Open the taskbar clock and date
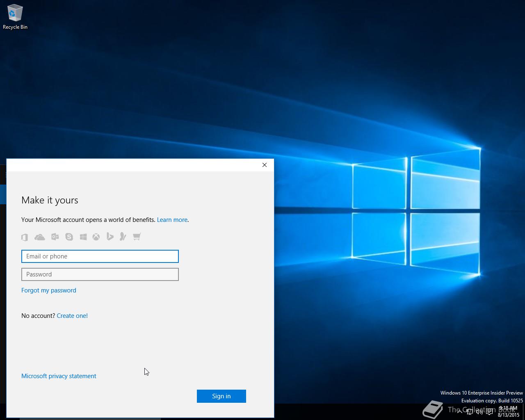 (508, 411)
